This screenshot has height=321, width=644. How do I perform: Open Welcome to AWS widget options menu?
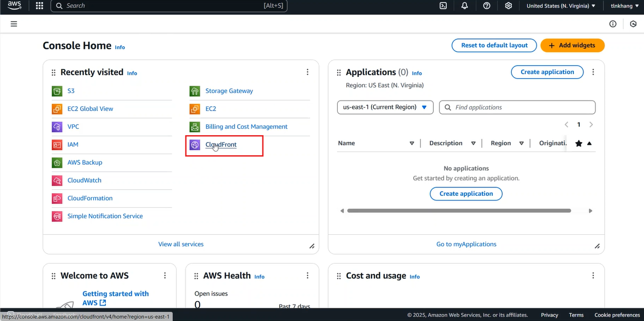pos(165,276)
